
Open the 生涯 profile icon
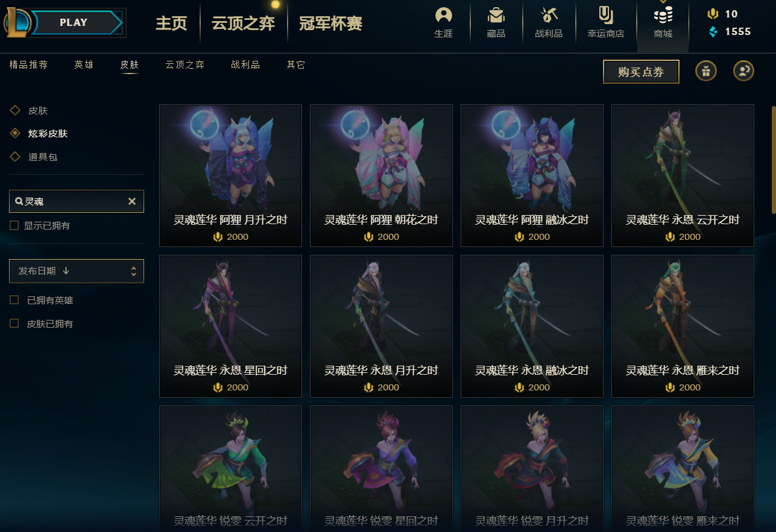[x=444, y=15]
